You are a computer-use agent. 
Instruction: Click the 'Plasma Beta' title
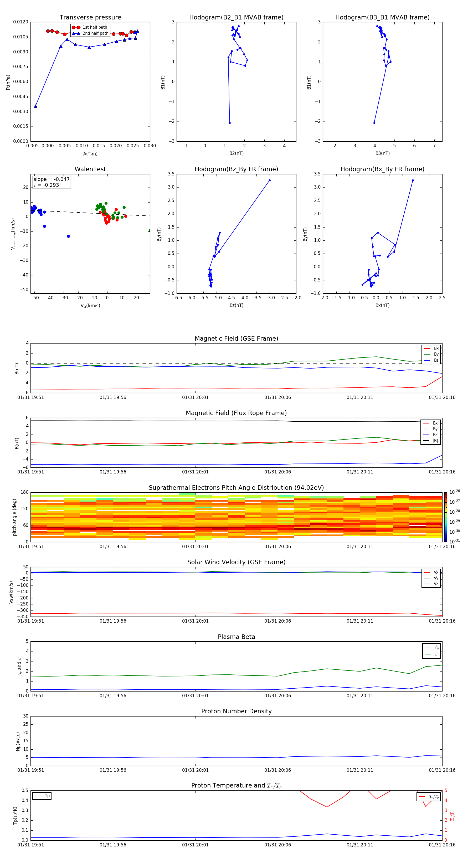click(236, 637)
